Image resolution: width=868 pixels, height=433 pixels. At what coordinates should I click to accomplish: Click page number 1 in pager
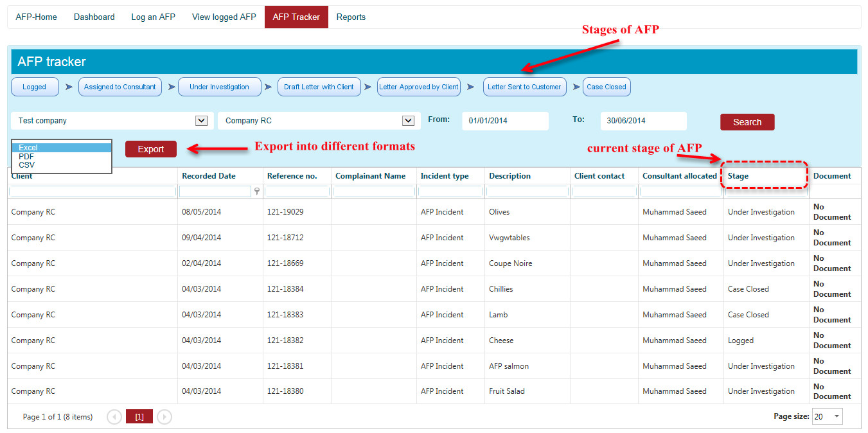tap(139, 417)
